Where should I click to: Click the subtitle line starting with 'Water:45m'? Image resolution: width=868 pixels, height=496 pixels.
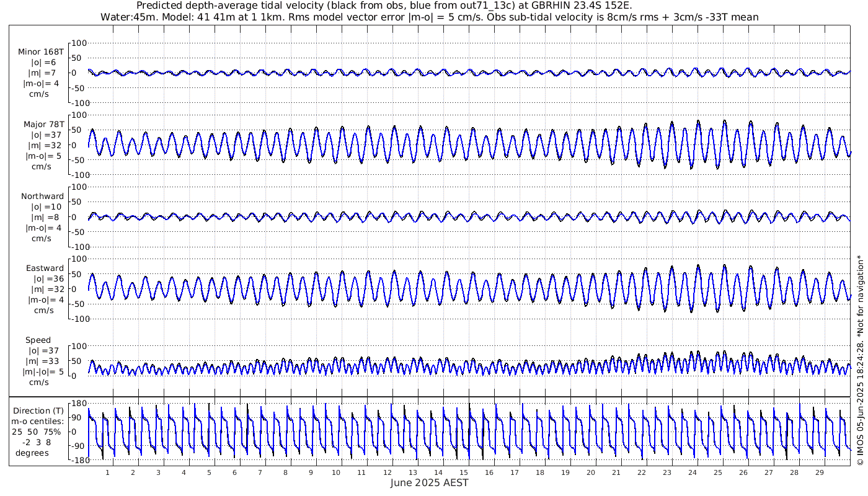(x=429, y=17)
